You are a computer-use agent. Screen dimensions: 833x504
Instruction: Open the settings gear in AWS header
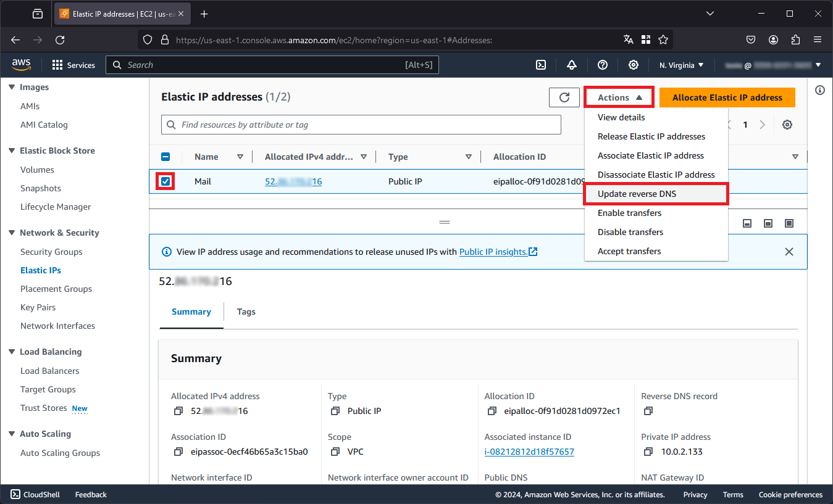tap(634, 65)
